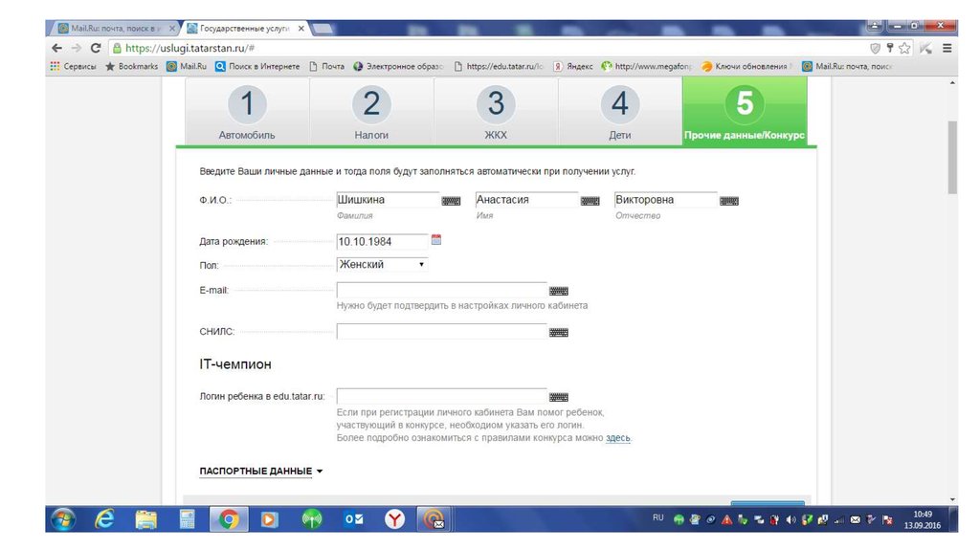Bookmark this page with the star icon
Image resolution: width=980 pixels, height=549 pixels.
point(905,48)
